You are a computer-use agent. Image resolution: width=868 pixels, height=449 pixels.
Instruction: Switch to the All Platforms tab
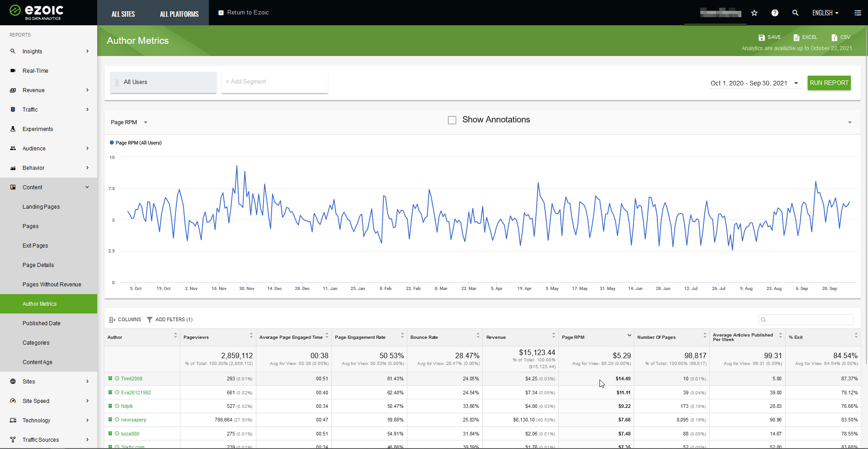179,14
